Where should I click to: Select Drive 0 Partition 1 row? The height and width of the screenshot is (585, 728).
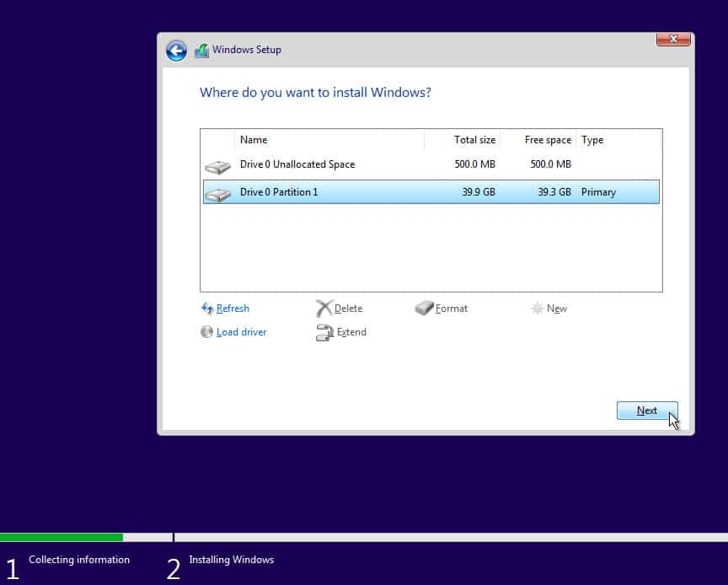tap(337, 192)
